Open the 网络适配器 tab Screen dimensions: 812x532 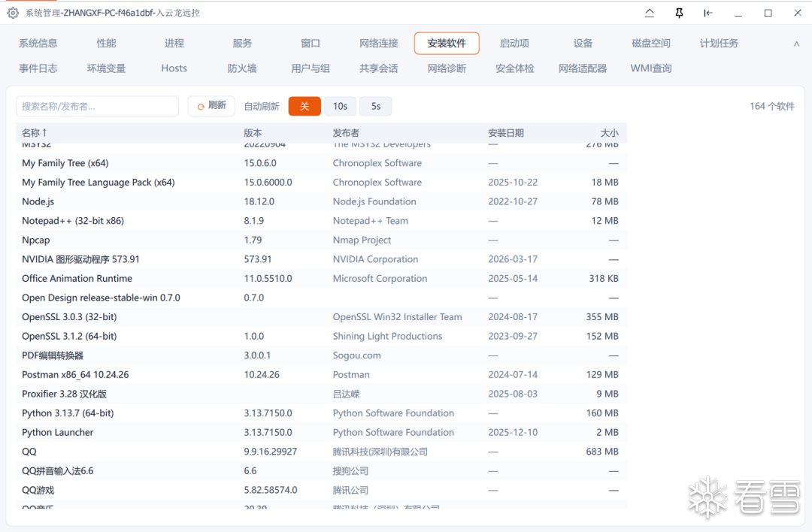coord(583,68)
